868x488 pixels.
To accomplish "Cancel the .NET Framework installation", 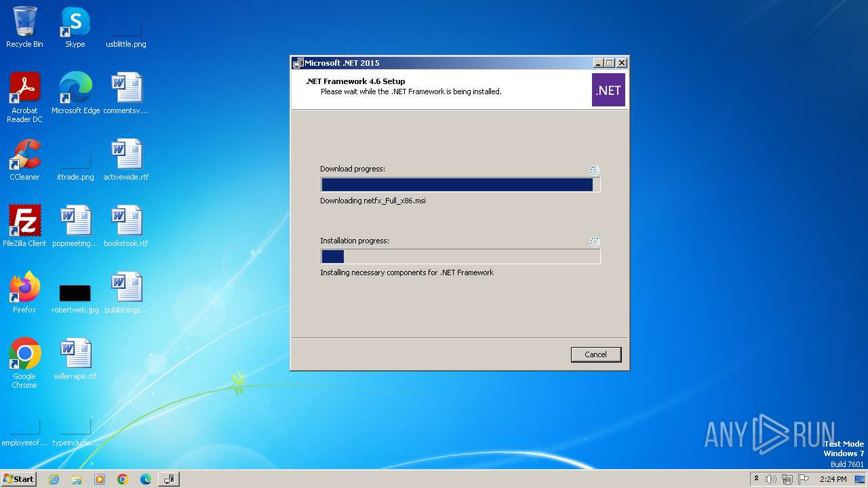I will tap(595, 354).
